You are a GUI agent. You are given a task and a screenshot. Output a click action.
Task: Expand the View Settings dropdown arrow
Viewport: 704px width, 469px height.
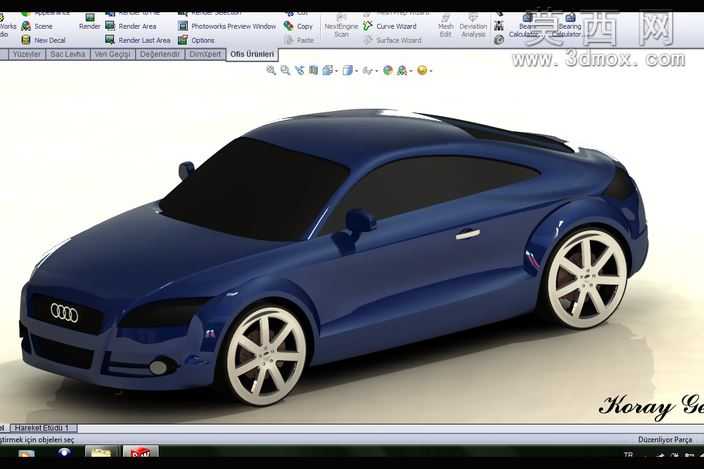point(431,71)
